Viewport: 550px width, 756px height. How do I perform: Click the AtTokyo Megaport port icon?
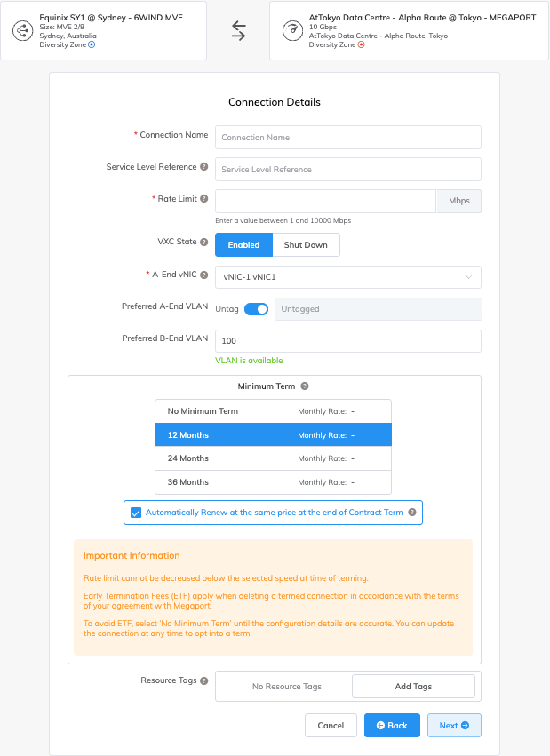pos(292,31)
